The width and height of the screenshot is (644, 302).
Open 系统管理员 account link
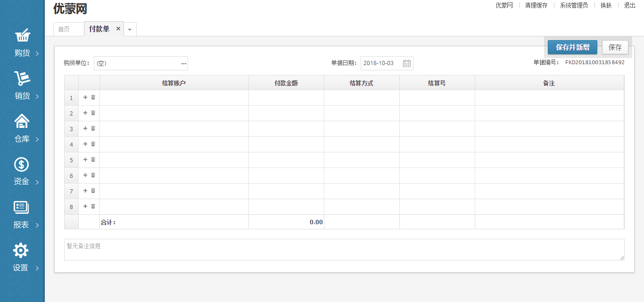point(574,5)
